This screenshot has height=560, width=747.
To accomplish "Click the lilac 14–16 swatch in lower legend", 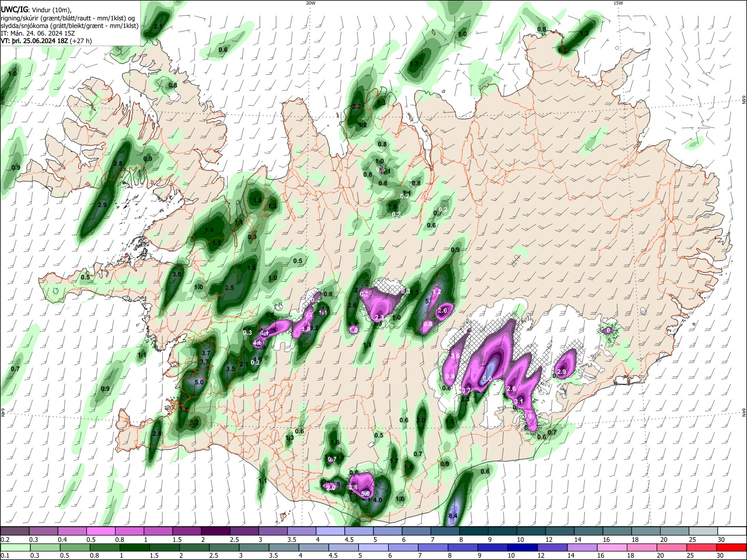I will pos(582,547).
